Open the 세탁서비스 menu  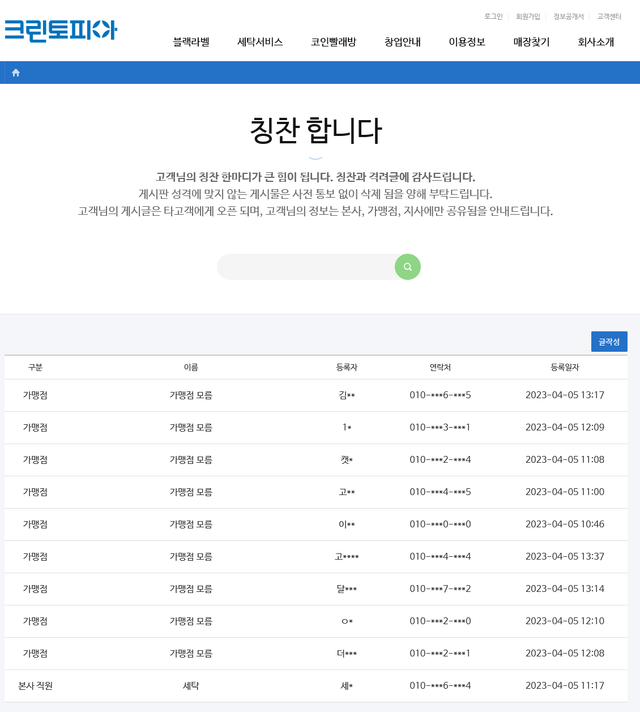(260, 42)
